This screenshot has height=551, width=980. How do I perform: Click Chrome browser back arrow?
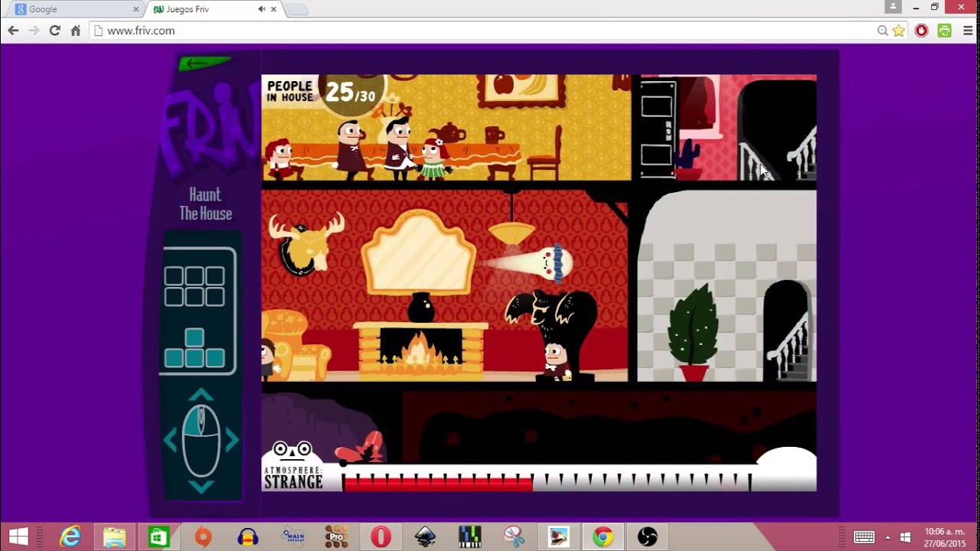point(13,31)
